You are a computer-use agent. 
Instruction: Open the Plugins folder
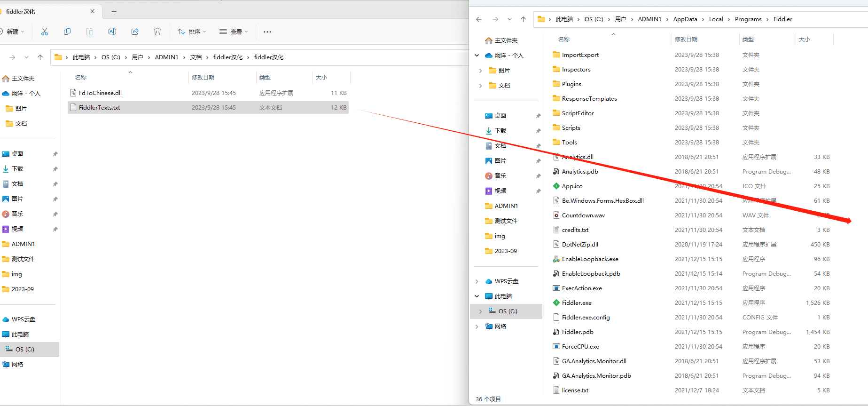571,84
